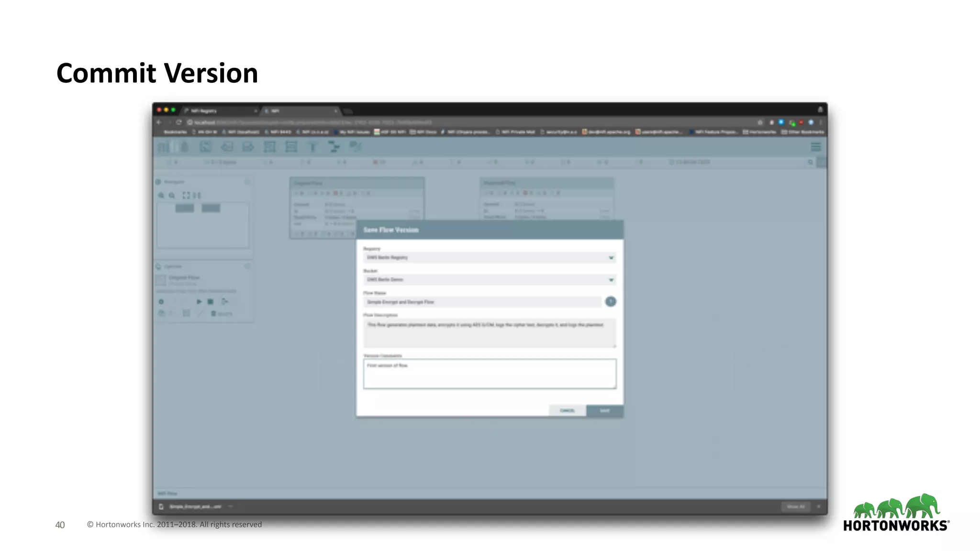The height and width of the screenshot is (551, 980).
Task: Click the Funnel toolbar icon
Action: 312,147
